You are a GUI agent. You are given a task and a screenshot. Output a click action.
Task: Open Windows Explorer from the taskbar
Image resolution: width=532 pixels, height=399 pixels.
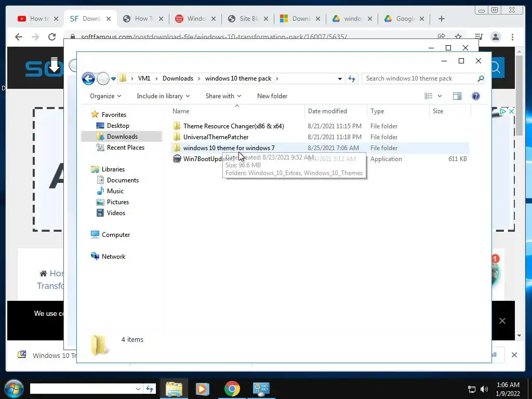[174, 389]
